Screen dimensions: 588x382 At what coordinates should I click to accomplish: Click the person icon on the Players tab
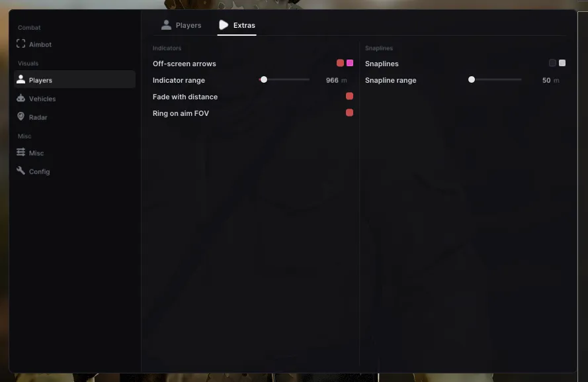tap(166, 24)
